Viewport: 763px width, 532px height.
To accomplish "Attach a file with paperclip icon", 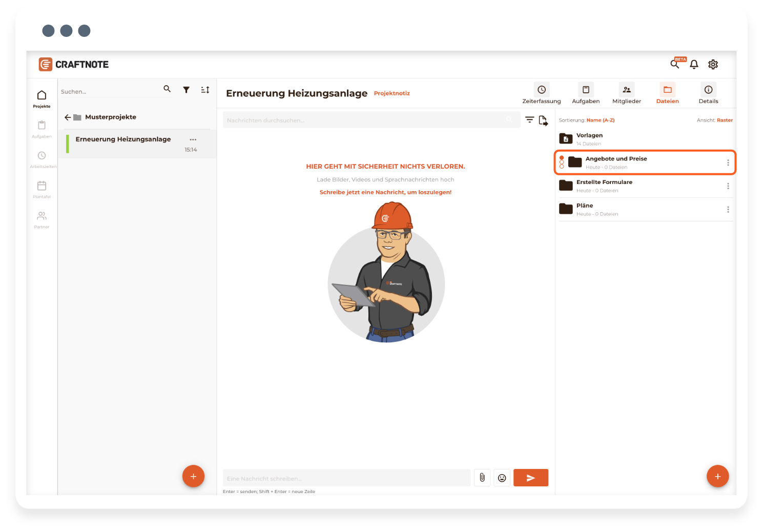I will tap(482, 478).
